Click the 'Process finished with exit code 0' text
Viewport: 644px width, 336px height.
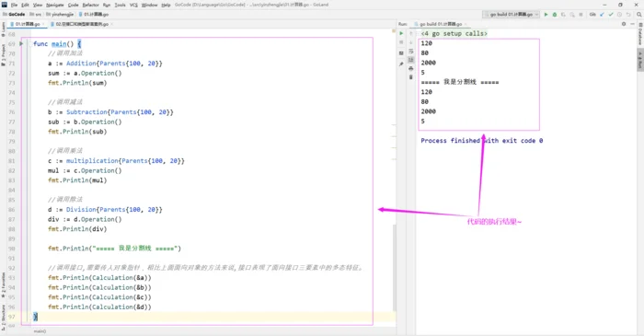coord(482,141)
